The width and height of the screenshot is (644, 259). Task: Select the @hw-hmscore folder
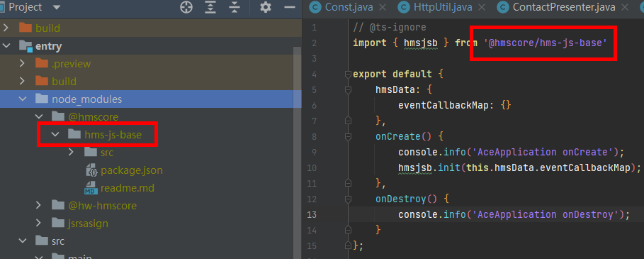coord(102,205)
